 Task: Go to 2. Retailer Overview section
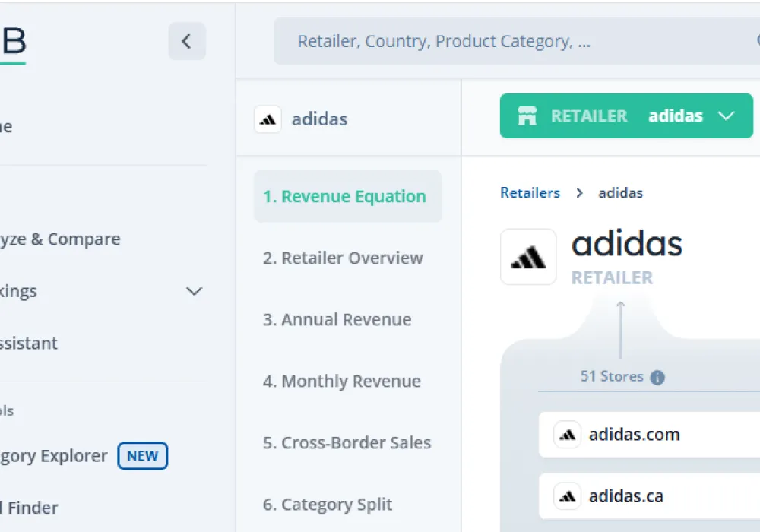point(343,258)
